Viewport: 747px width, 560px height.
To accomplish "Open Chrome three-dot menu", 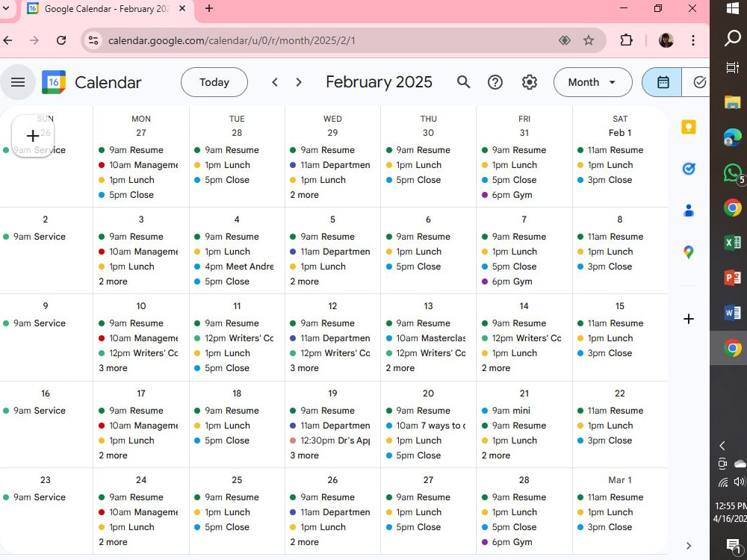I will click(692, 40).
